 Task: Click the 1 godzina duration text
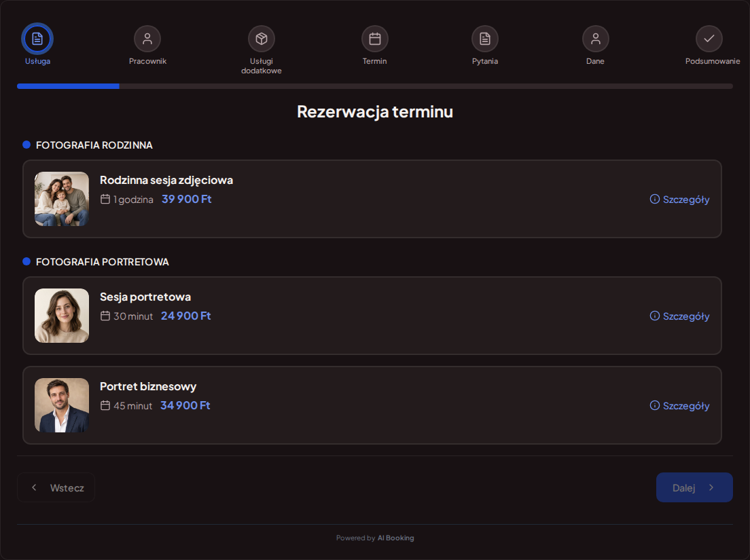point(133,200)
